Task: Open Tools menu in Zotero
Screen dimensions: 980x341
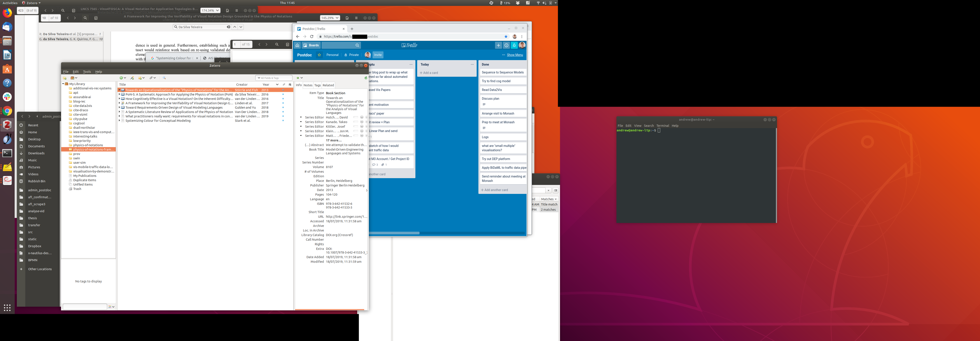Action: [x=87, y=71]
